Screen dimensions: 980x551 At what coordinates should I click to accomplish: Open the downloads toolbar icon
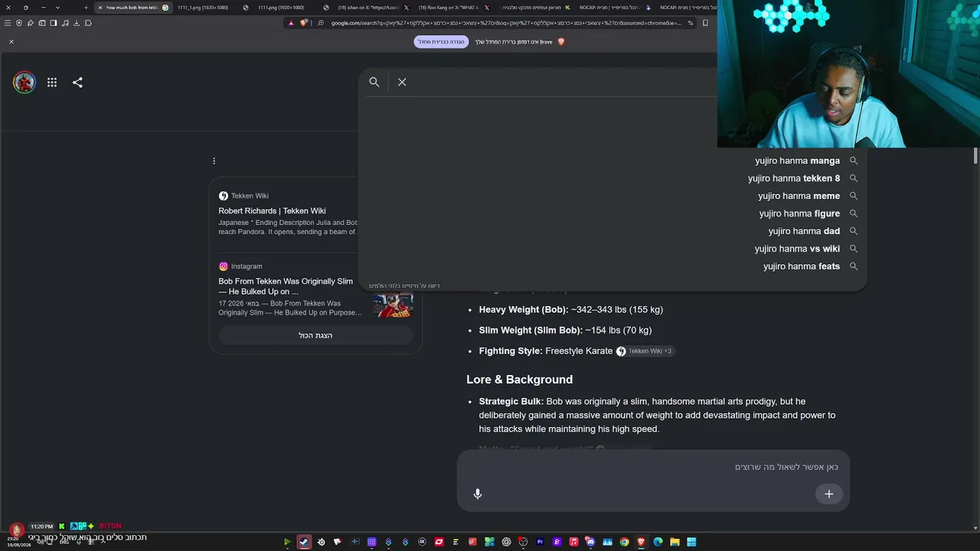coord(77,23)
